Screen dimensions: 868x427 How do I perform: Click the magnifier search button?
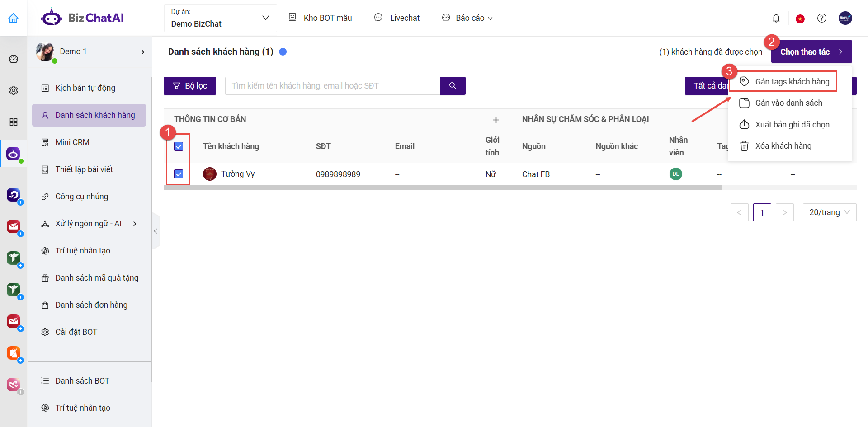pos(453,86)
